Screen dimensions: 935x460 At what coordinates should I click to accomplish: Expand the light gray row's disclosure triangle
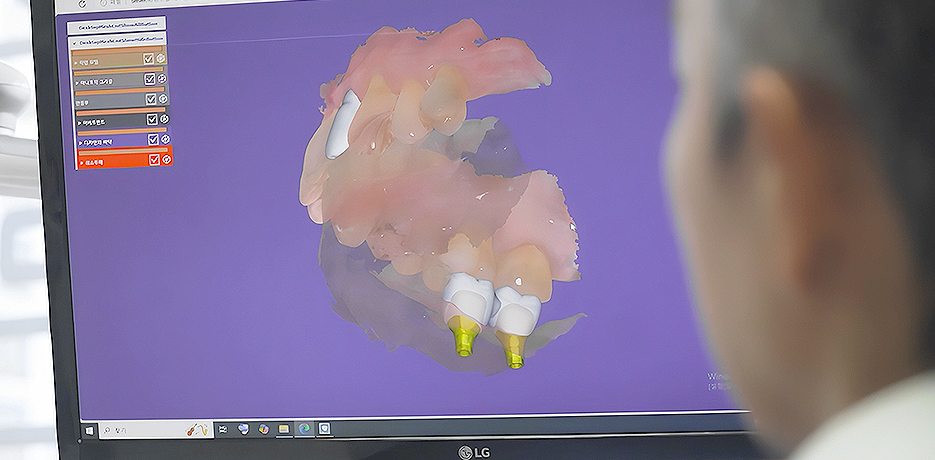click(78, 83)
